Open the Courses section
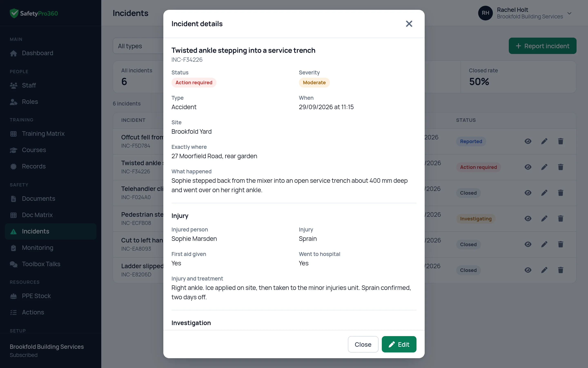 tap(51, 150)
